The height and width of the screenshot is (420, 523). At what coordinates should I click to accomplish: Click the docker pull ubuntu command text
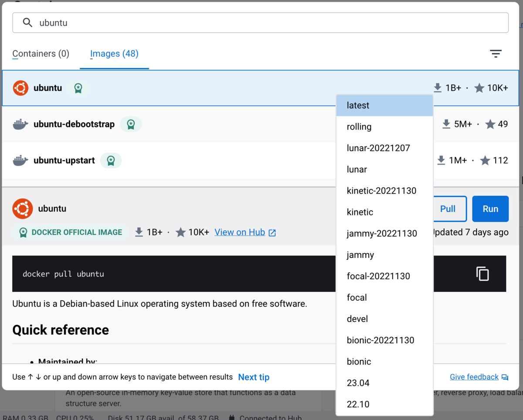[63, 274]
